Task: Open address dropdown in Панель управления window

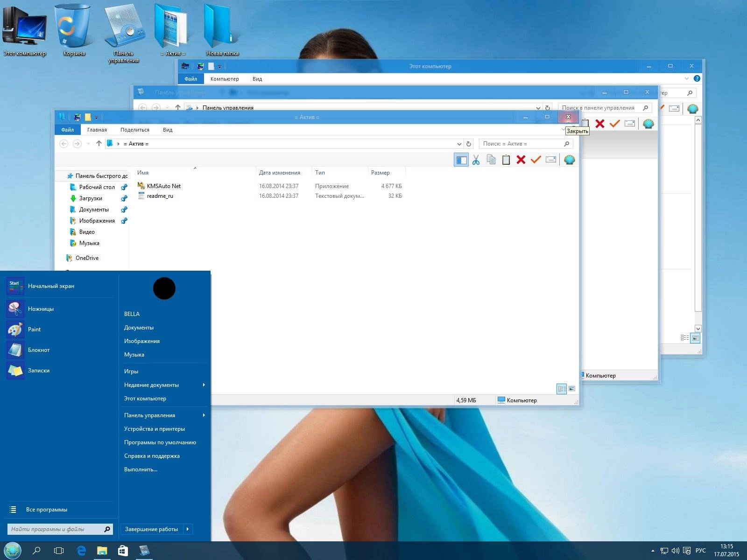Action: (538, 108)
